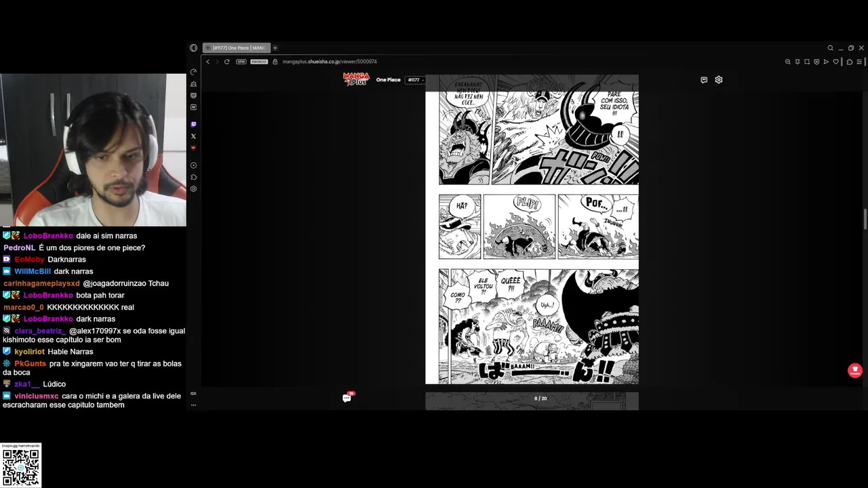
Task: Open extensions cube icon in toolbar
Action: click(x=849, y=62)
